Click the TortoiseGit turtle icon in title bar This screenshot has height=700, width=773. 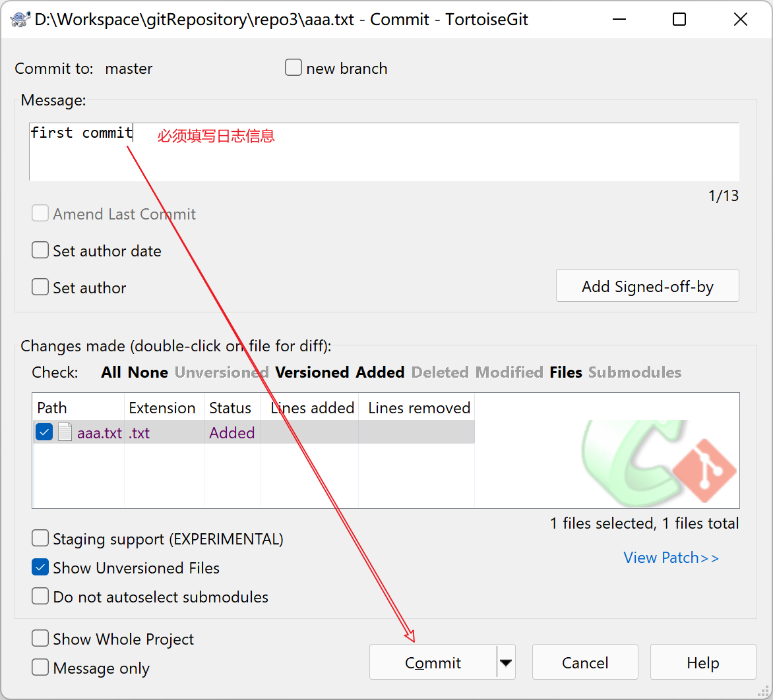click(x=19, y=19)
